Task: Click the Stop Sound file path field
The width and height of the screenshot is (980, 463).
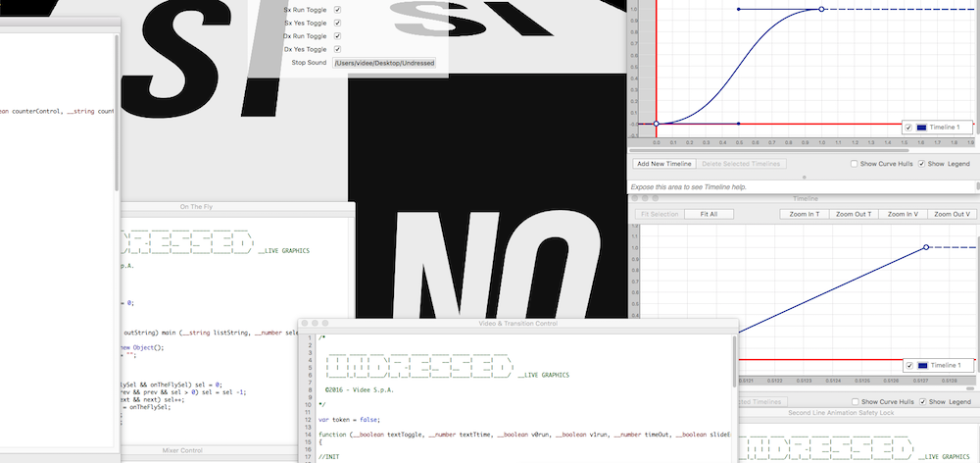Action: [385, 63]
